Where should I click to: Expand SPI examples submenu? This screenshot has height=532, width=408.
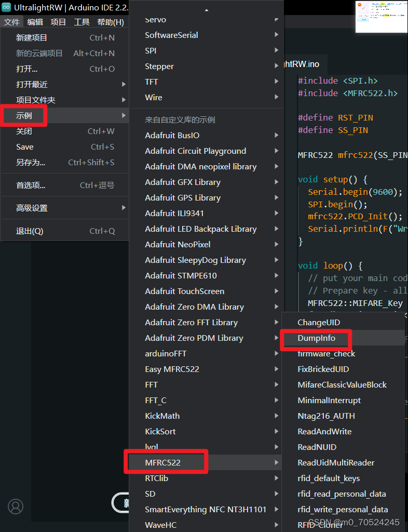point(207,50)
